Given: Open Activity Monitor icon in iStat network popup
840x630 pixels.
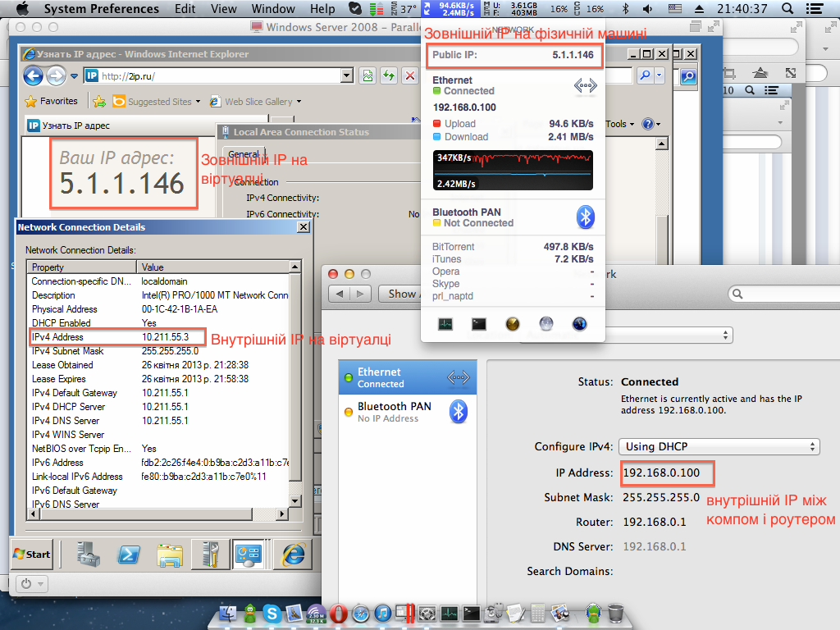Looking at the screenshot, I should pyautogui.click(x=445, y=323).
